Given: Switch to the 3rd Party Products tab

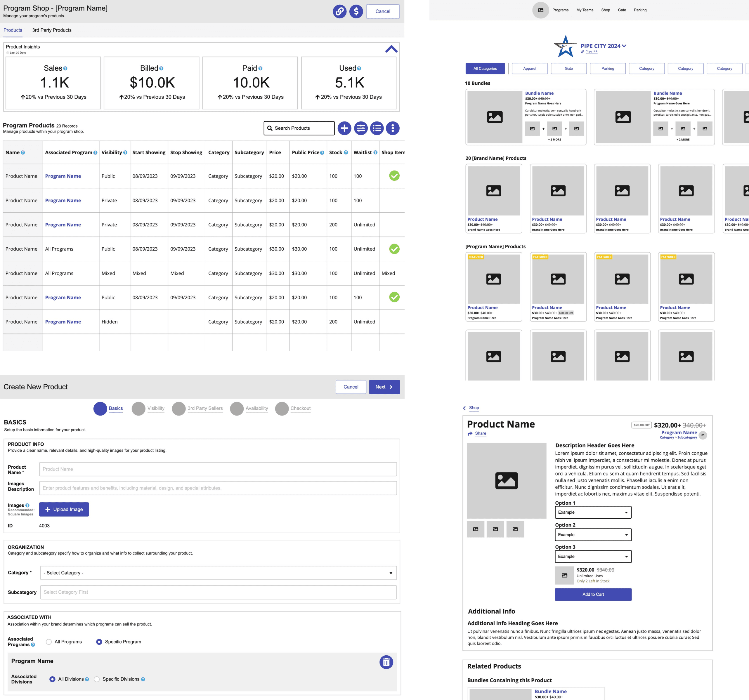Looking at the screenshot, I should pyautogui.click(x=52, y=30).
